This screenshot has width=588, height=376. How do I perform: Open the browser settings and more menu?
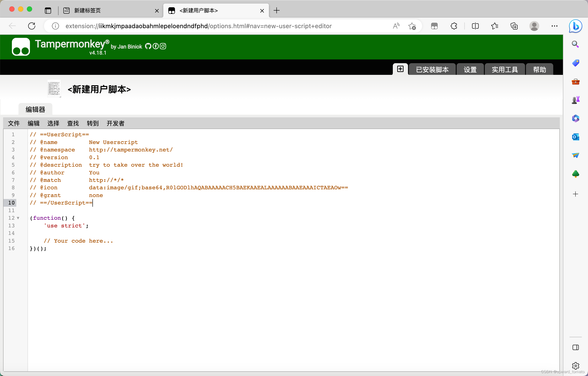555,26
